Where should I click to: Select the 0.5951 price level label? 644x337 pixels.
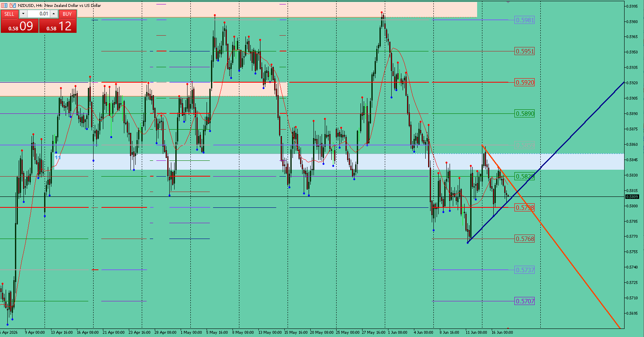coord(525,51)
